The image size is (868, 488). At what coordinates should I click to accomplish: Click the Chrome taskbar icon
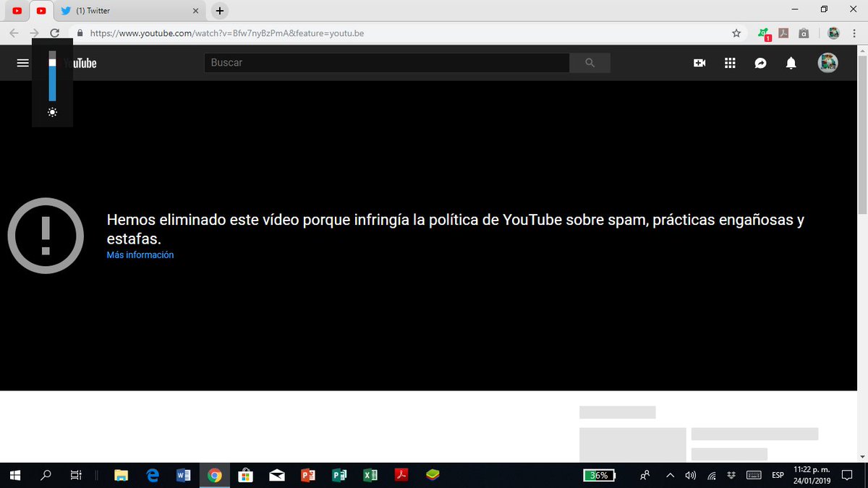pyautogui.click(x=215, y=475)
